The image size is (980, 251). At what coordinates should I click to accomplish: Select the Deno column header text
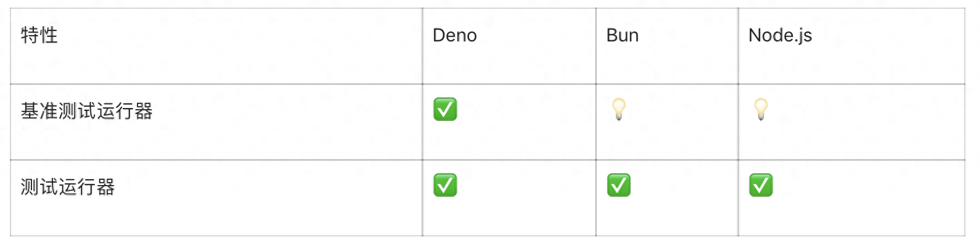pos(454,35)
